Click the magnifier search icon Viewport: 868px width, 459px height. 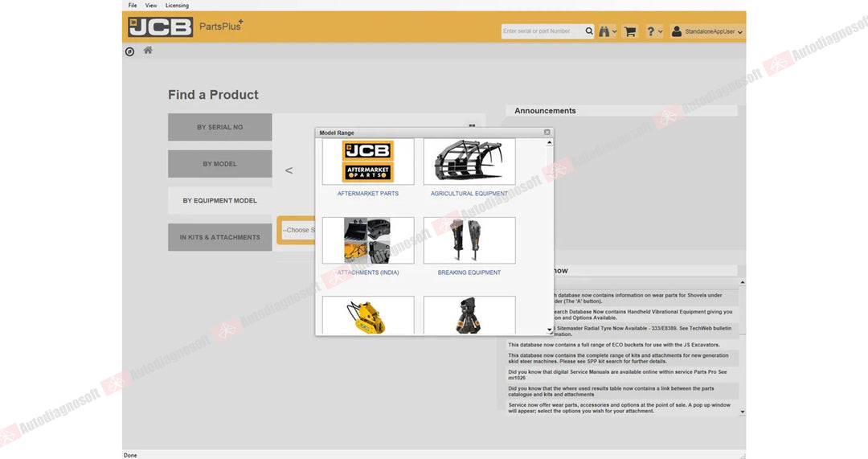pyautogui.click(x=589, y=31)
